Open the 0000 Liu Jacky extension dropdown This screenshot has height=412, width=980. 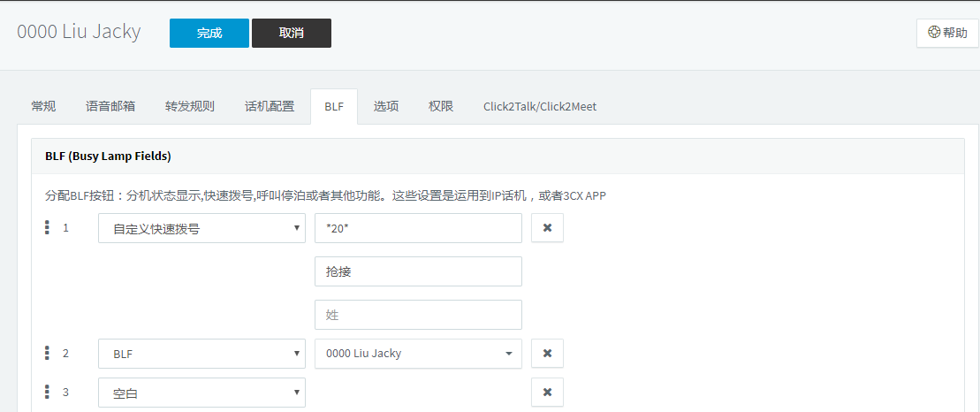[418, 354]
